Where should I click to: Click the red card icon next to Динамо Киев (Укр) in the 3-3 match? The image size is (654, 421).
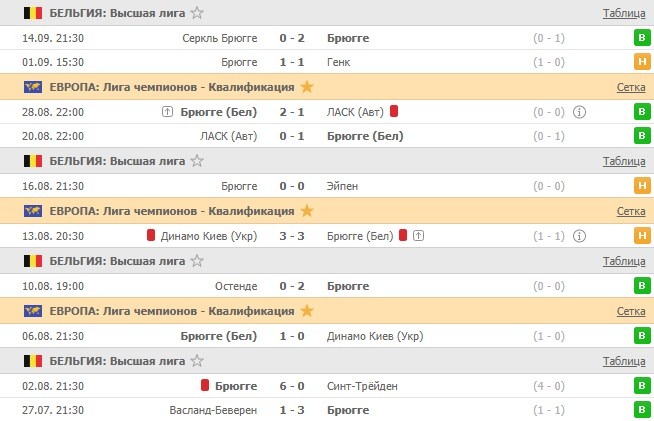pyautogui.click(x=151, y=236)
